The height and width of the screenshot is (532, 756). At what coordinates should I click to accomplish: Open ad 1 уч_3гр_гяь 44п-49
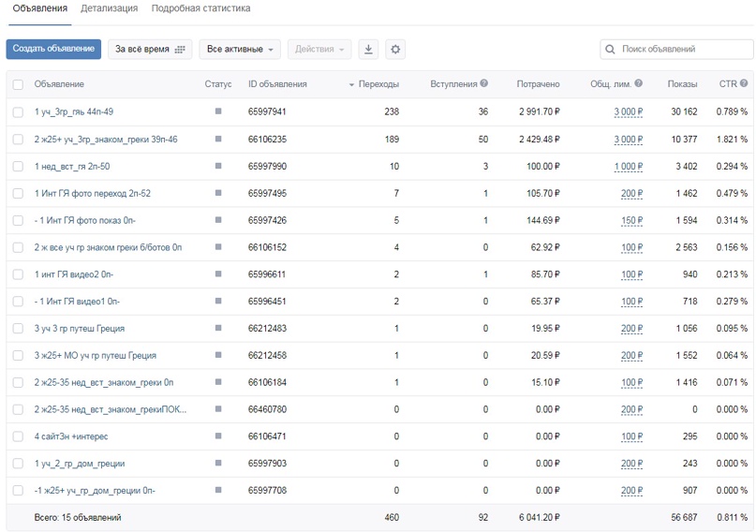[x=74, y=111]
